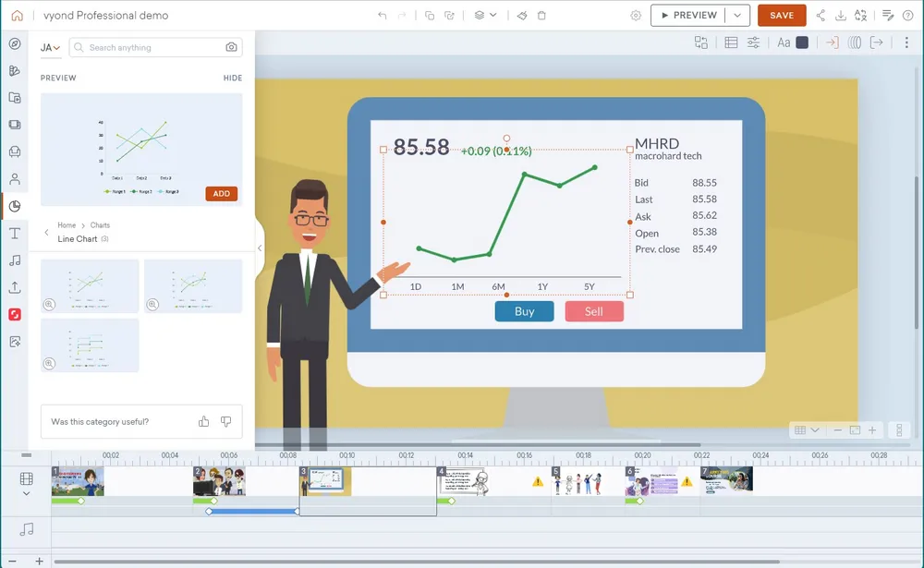Navigate to Charts in the breadcrumb
Viewport: 924px width, 568px height.
(x=100, y=225)
